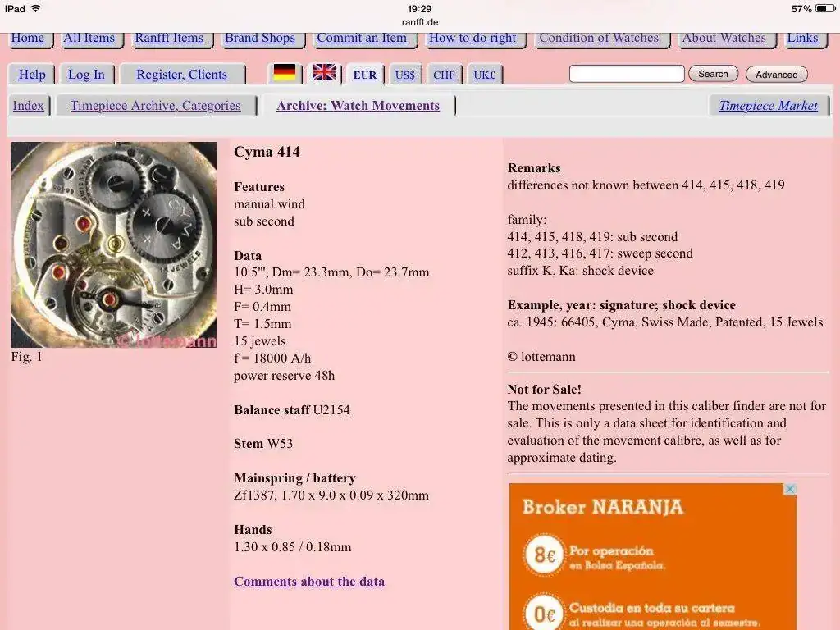
Task: Click the Log In link
Action: pos(86,75)
